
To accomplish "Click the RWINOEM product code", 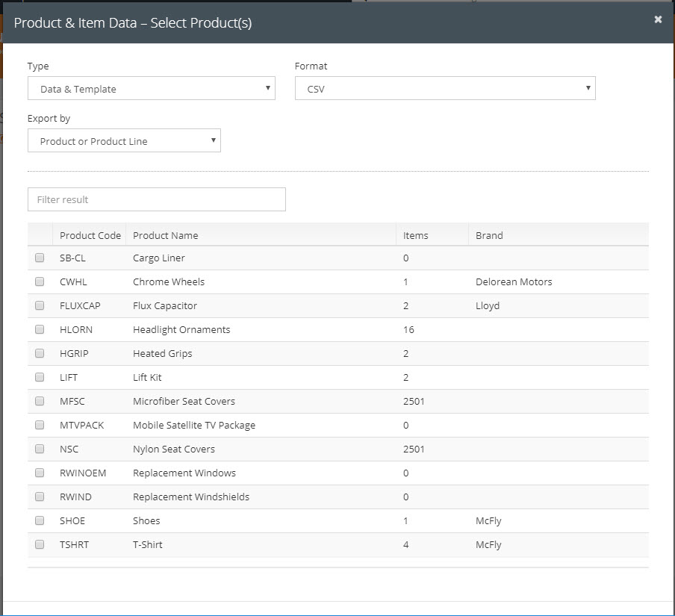I will pos(83,473).
